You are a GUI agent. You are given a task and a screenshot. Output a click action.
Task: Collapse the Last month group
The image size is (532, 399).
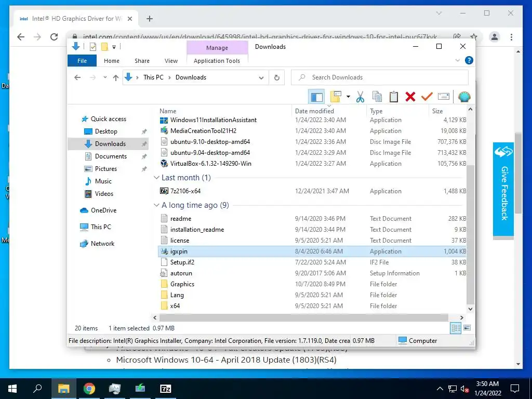156,178
